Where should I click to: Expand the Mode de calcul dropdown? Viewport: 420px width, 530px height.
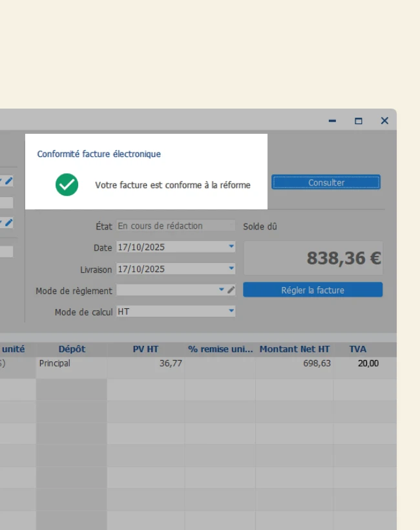coord(231,312)
